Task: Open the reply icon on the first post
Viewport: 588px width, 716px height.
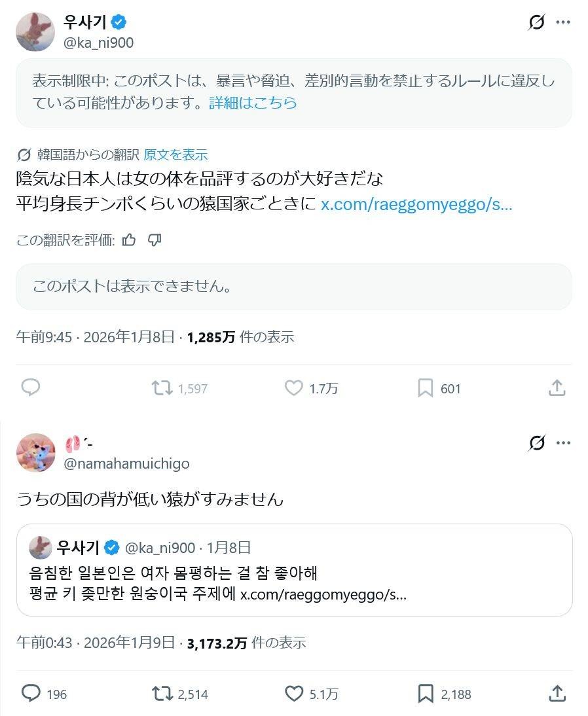Action: coord(31,387)
